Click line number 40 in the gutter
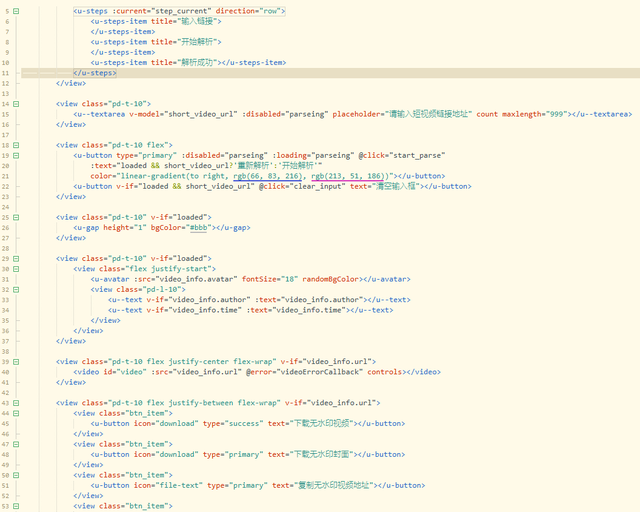Screen dimensions: 640x512 [x=6, y=372]
